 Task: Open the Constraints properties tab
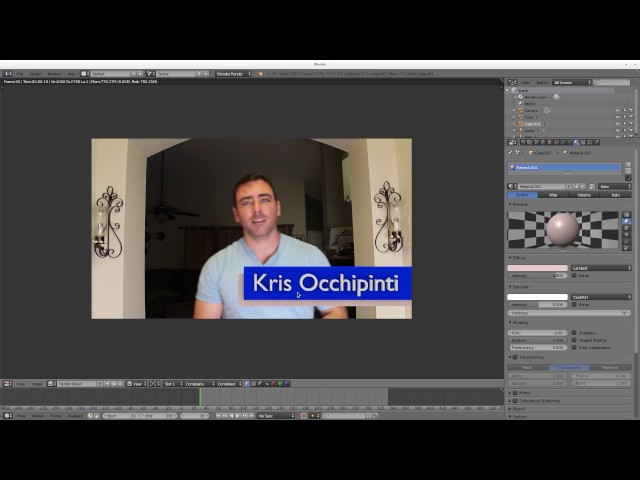tap(556, 142)
